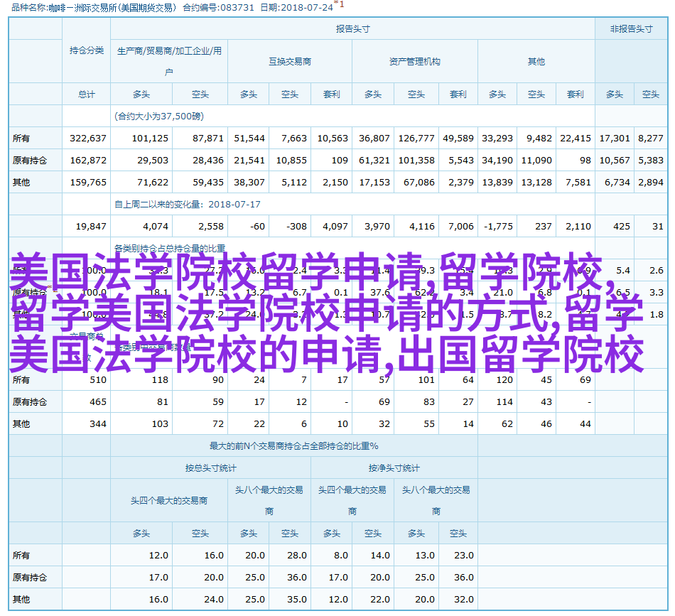The width and height of the screenshot is (675, 616).
Task: Click the contract size note 合约大小为37,500磅
Action: [x=158, y=116]
